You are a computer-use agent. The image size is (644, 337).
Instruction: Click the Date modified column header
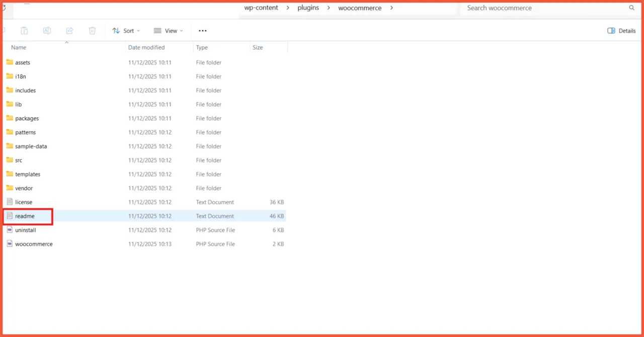tap(146, 47)
